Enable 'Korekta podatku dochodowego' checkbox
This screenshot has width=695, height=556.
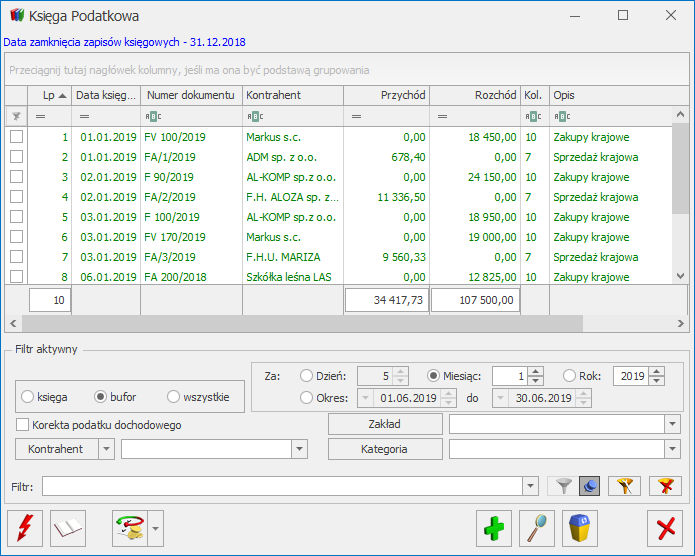(23, 425)
